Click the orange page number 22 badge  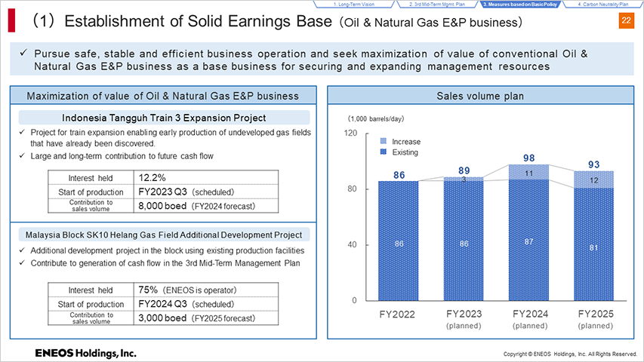pos(627,20)
